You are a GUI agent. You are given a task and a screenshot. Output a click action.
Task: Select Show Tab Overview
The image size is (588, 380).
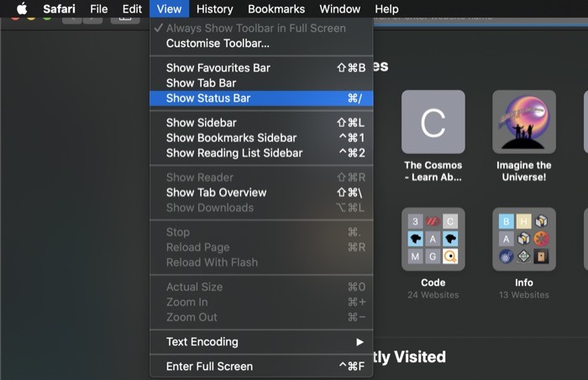[261, 193]
